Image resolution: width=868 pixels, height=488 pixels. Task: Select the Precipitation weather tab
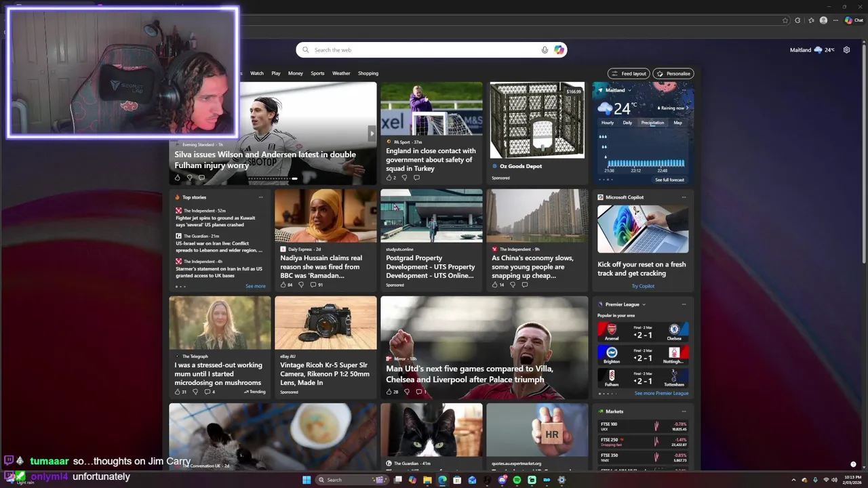pos(652,123)
